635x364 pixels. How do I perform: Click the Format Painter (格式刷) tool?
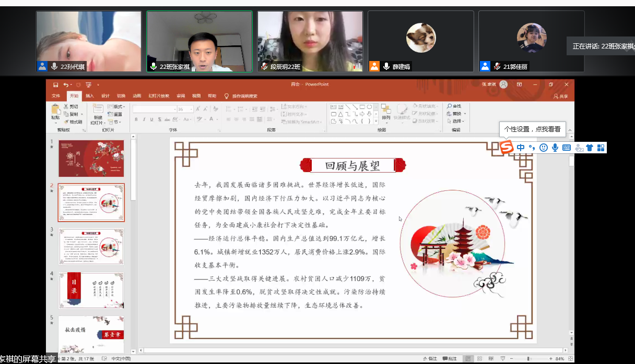point(73,122)
